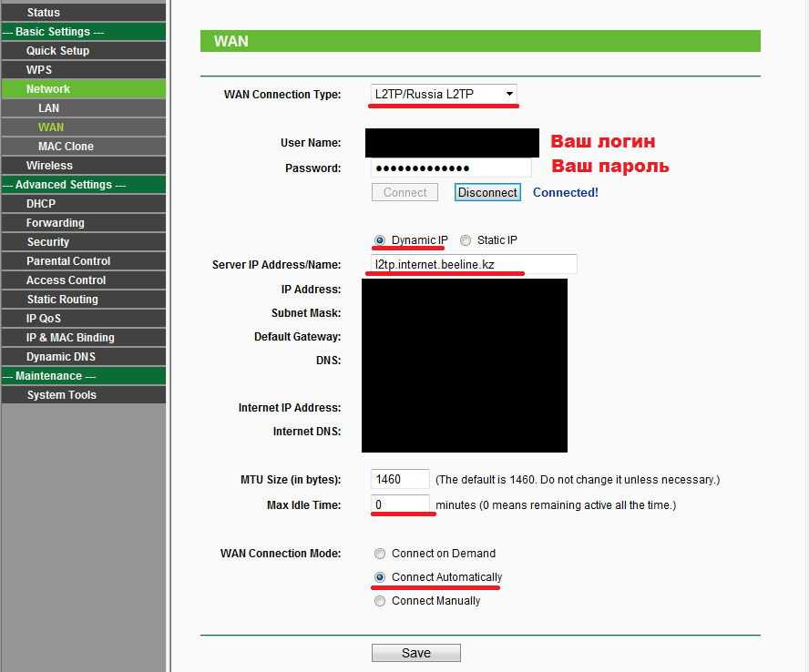This screenshot has height=672, width=809.
Task: Open the Status menu item
Action: point(43,13)
